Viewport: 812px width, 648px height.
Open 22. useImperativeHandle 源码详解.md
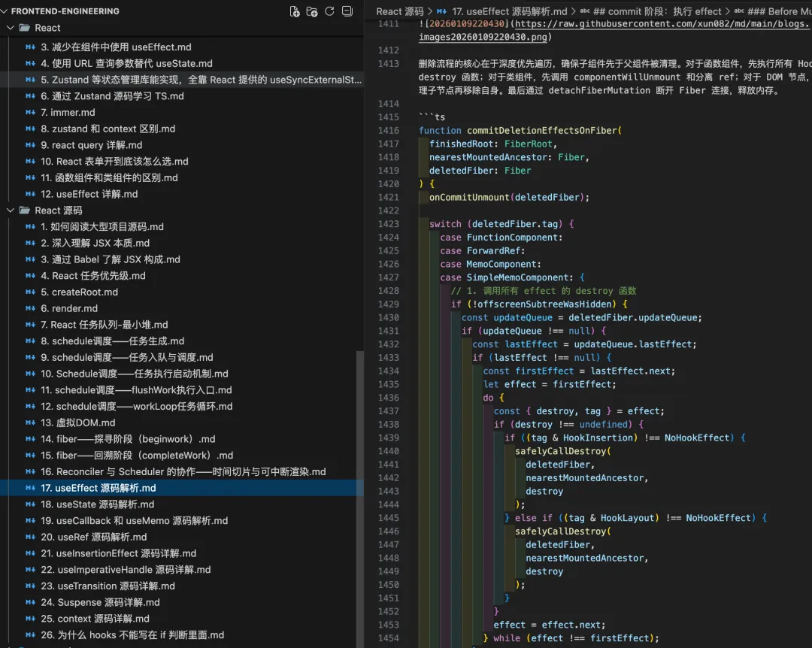click(x=182, y=569)
